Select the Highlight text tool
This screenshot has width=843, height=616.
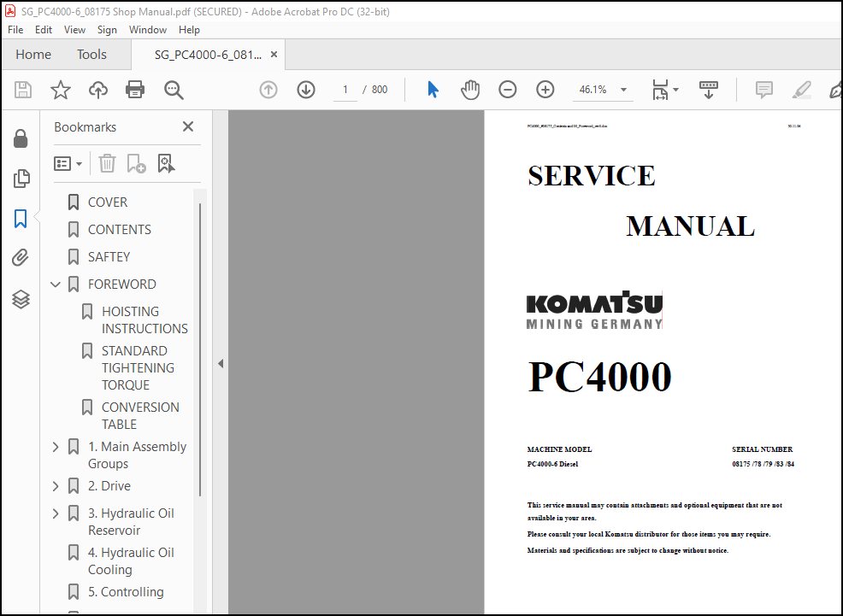802,90
